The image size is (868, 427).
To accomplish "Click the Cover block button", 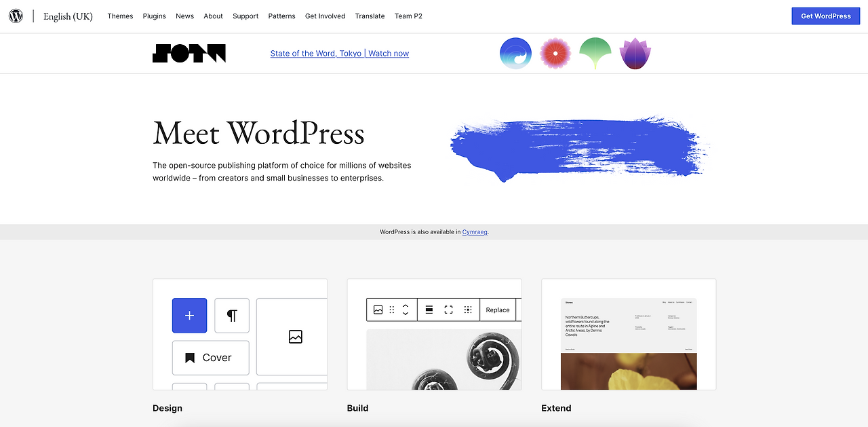I will (211, 358).
